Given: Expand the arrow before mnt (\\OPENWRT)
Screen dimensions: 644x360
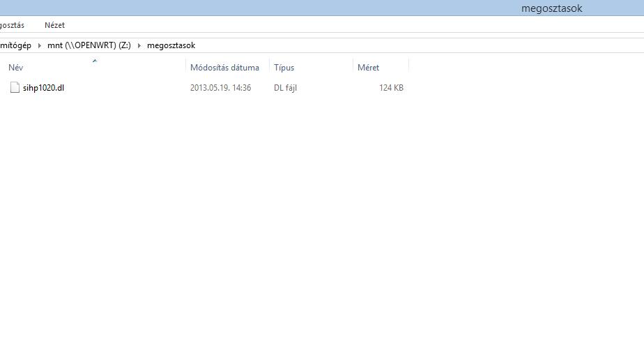Looking at the screenshot, I should [x=40, y=45].
